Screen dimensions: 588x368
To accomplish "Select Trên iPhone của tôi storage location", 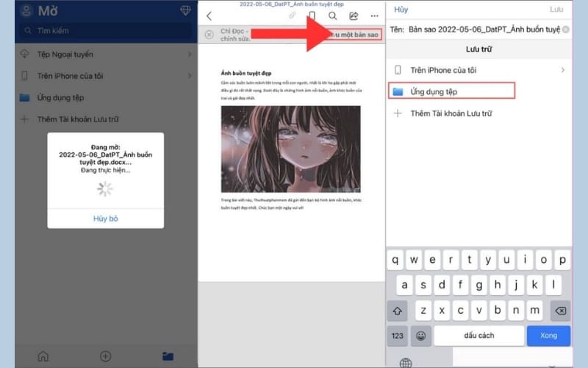I will pos(479,70).
